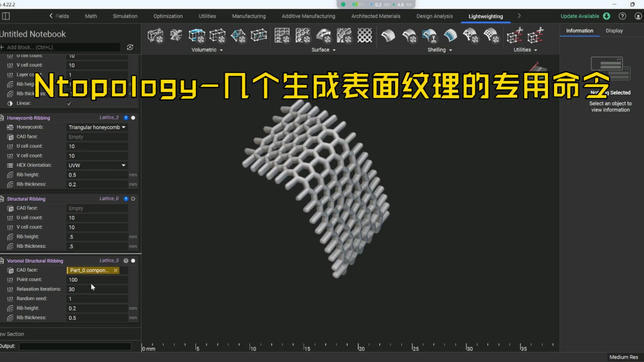The width and height of the screenshot is (644, 362).
Task: Open the Architected Materials ribbon tab
Action: tap(375, 16)
